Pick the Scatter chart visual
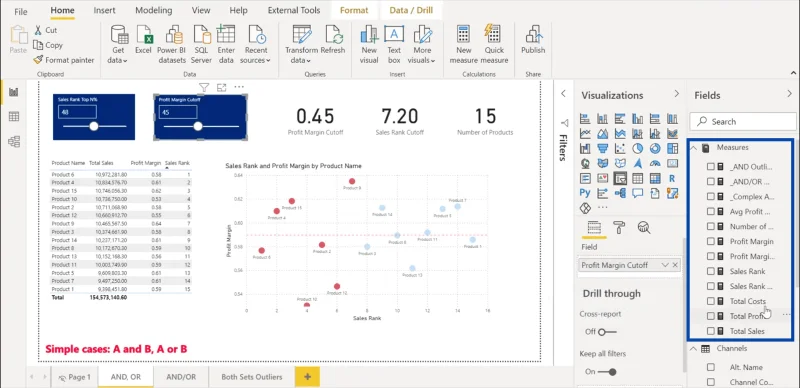The image size is (800, 388). click(x=620, y=149)
